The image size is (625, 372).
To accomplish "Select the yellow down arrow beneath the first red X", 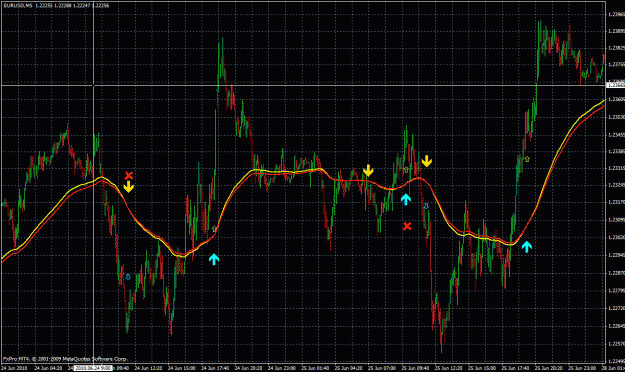I will tap(128, 187).
